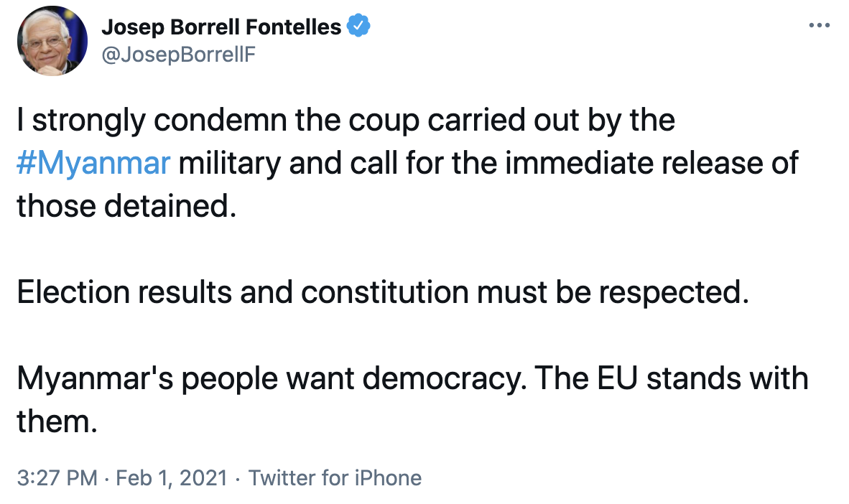The image size is (849, 504).
Task: Click the display name Josep Borrell Fontelles
Action: (x=221, y=27)
